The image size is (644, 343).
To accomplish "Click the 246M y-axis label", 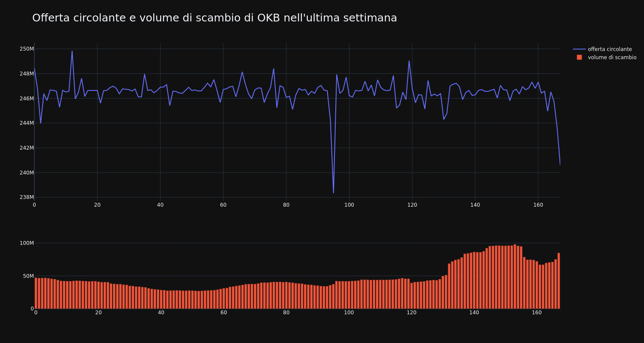I will click(x=27, y=99).
